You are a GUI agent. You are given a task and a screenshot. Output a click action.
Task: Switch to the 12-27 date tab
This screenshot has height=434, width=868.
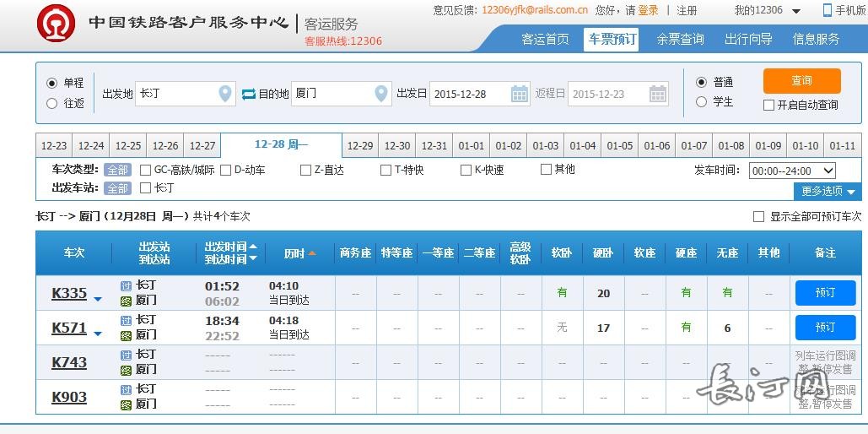point(202,146)
